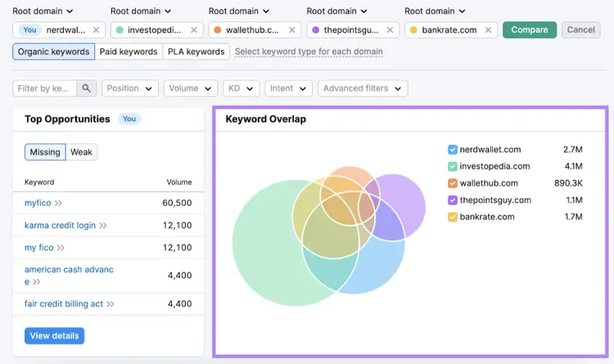The height and width of the screenshot is (364, 614).
Task: Click the double-arrow icon next to myfico
Action: [58, 203]
